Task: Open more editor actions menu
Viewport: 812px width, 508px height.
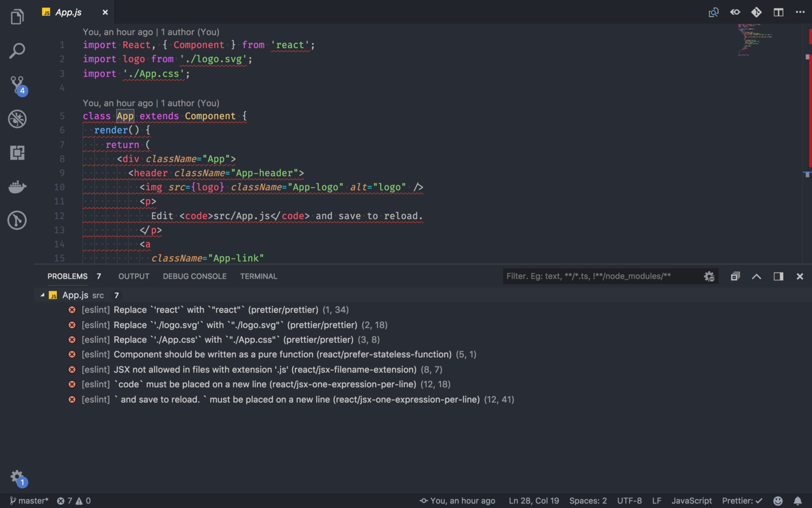Action: tap(800, 12)
